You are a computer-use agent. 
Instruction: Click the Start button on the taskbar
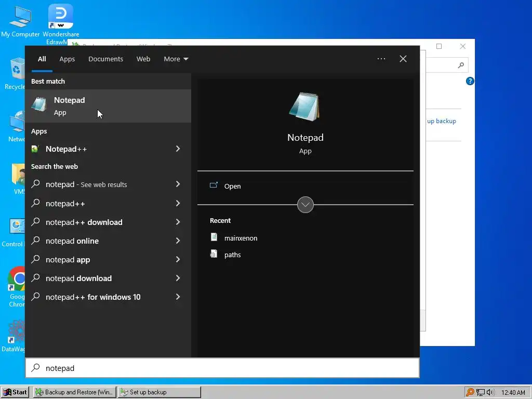[15, 392]
